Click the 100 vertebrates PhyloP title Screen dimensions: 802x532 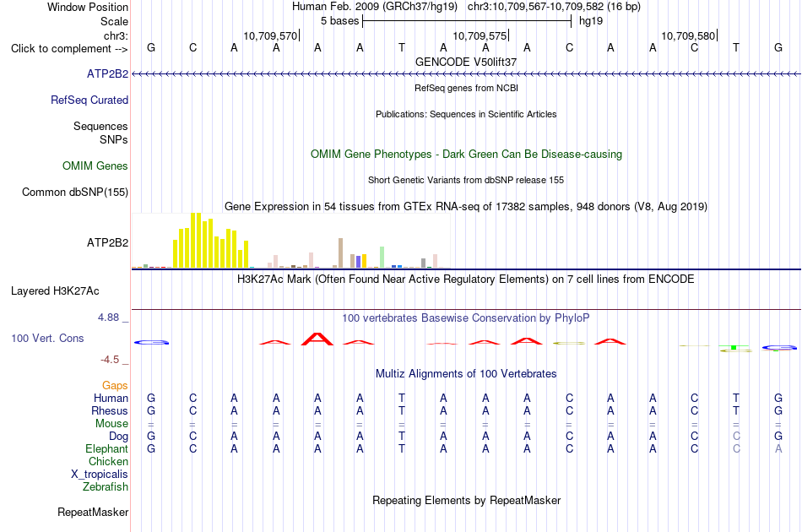tap(466, 318)
